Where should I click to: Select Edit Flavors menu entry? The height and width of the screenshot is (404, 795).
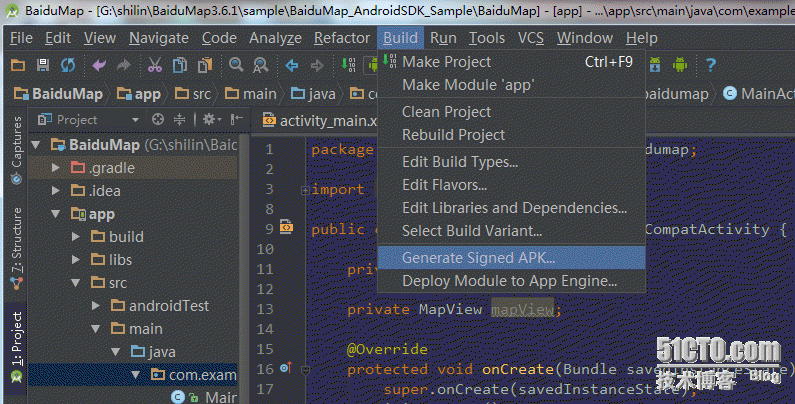pyautogui.click(x=512, y=185)
